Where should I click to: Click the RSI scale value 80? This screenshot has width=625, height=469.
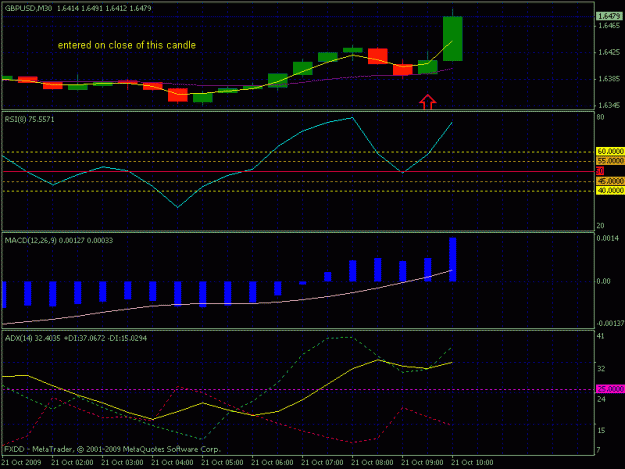click(x=601, y=117)
